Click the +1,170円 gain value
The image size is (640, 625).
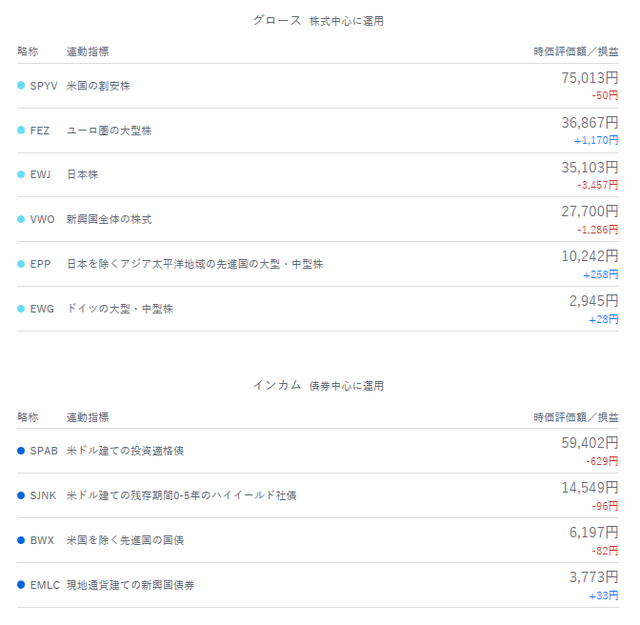point(596,140)
